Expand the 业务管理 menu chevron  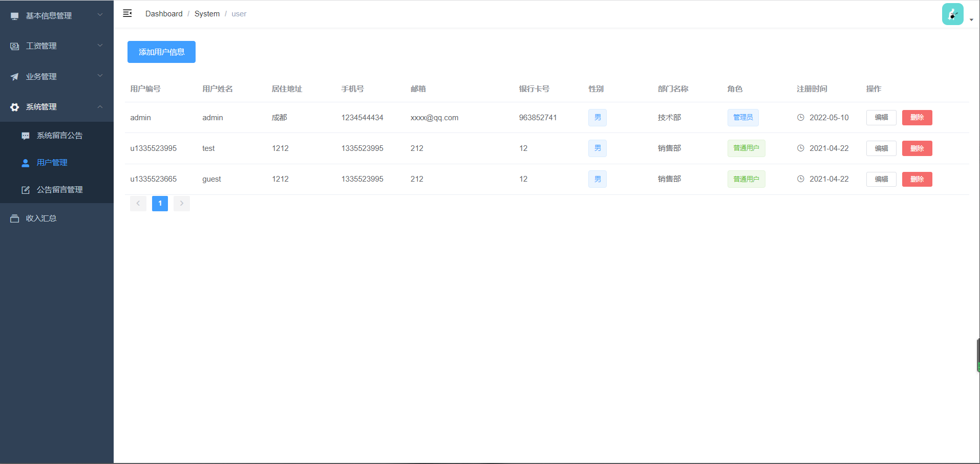pyautogui.click(x=100, y=76)
